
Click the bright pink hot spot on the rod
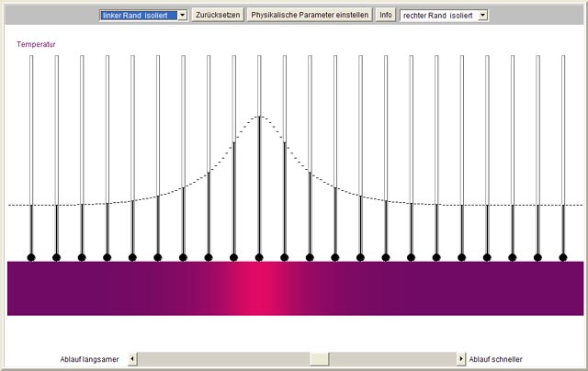coord(261,288)
